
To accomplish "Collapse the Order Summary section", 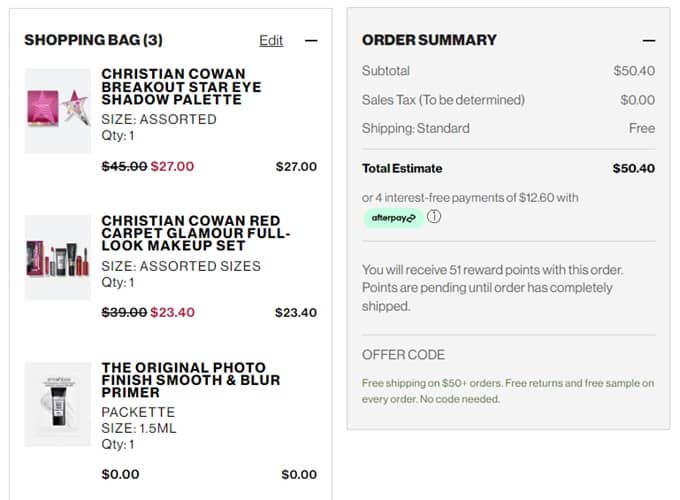I will [x=649, y=41].
